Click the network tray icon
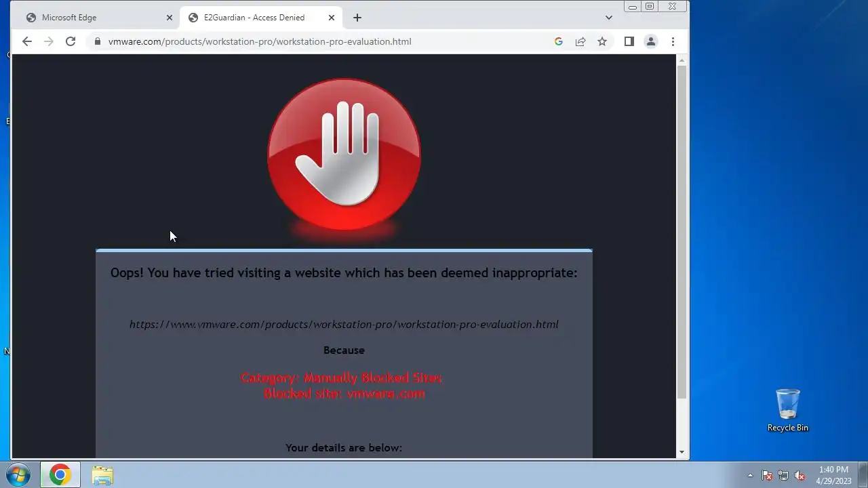This screenshot has width=868, height=488. (783, 475)
